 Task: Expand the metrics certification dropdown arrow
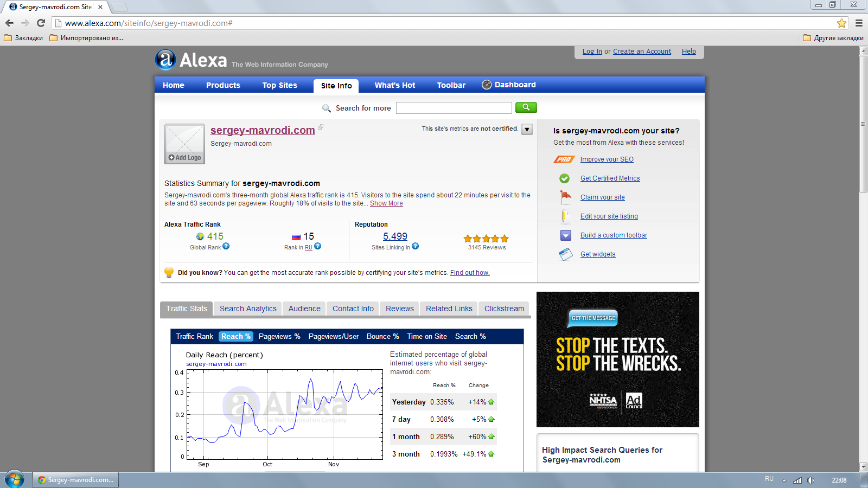click(x=527, y=130)
